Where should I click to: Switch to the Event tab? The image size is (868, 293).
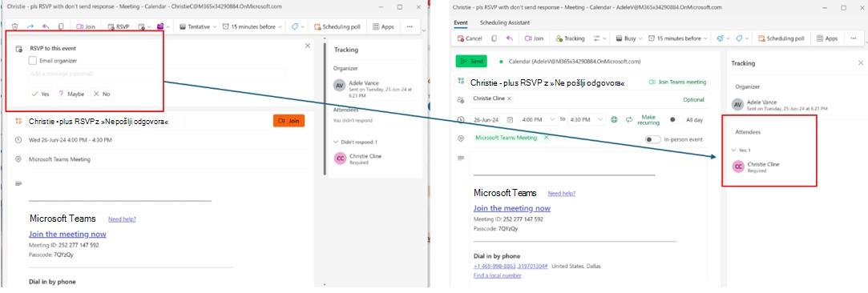point(461,22)
